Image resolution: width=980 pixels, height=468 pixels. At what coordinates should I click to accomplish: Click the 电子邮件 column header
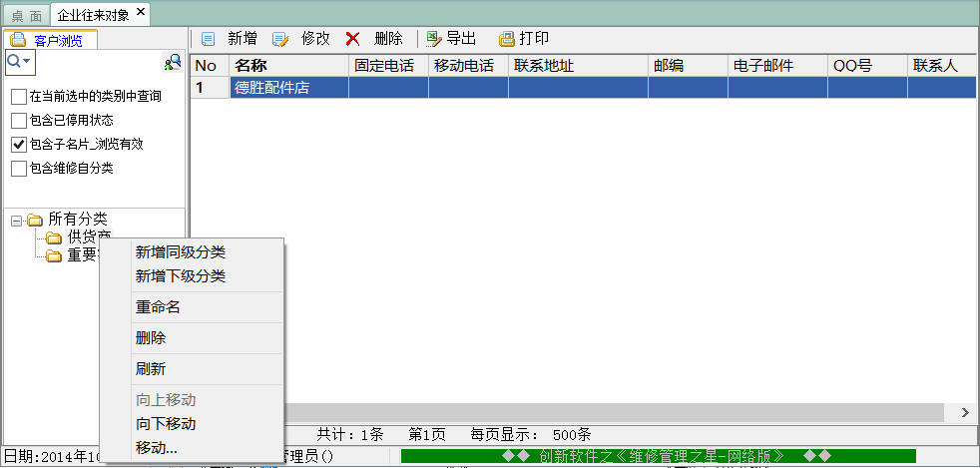(x=777, y=66)
